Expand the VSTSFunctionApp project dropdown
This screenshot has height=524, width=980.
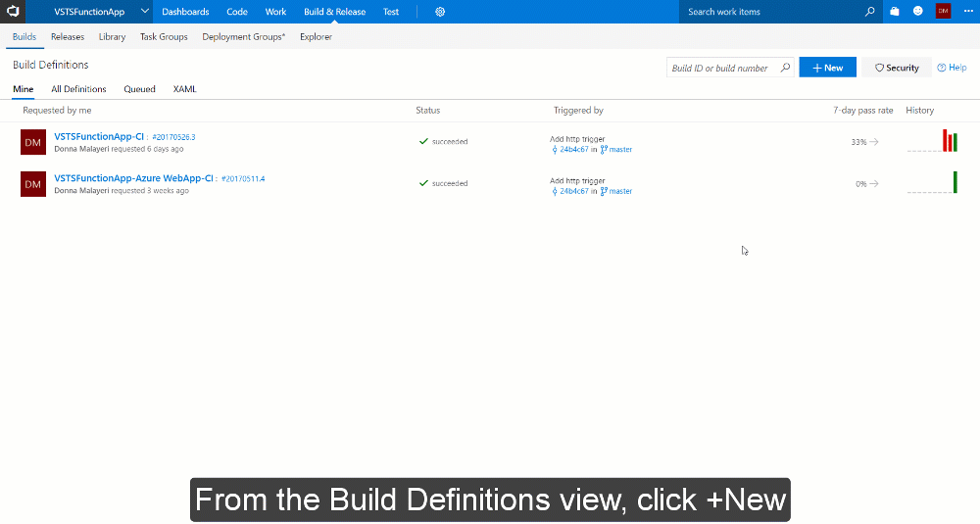tap(145, 12)
